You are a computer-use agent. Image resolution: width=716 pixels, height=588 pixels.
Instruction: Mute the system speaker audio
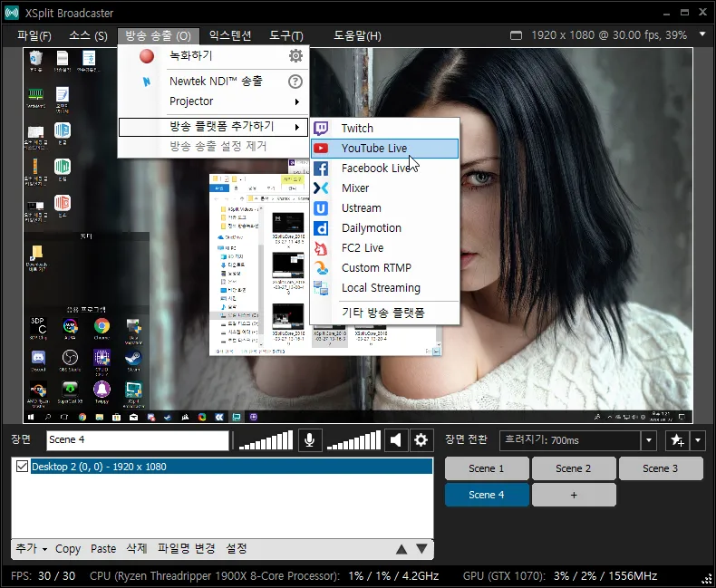[396, 440]
